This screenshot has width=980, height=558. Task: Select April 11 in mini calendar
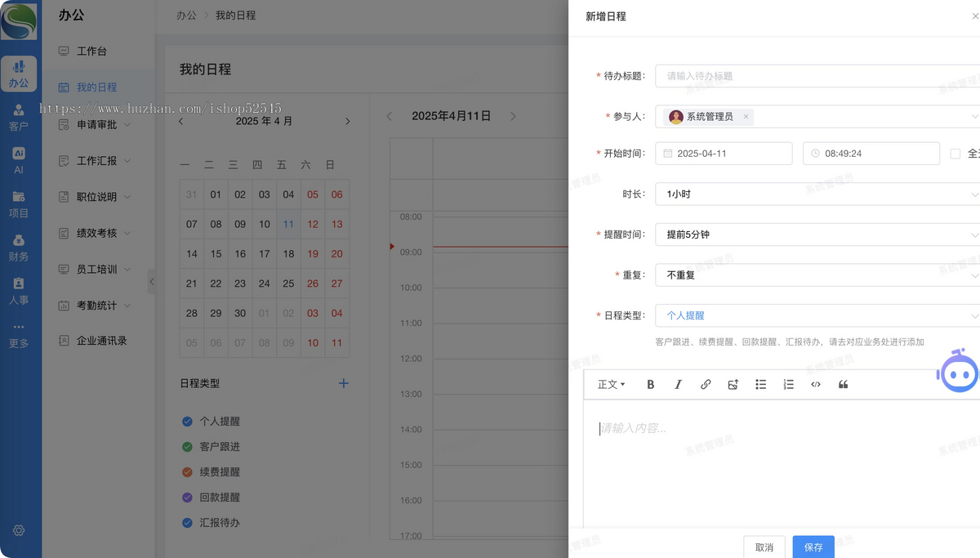tap(288, 224)
